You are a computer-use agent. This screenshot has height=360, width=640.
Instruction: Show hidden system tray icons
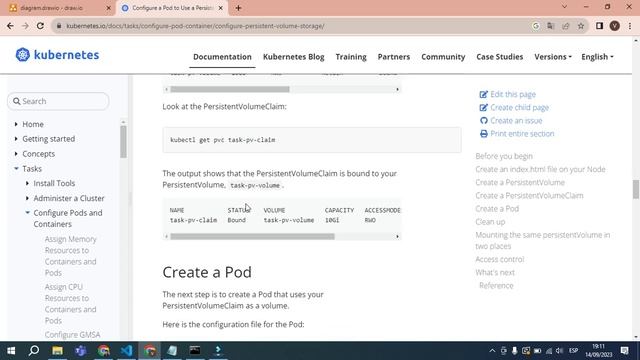pyautogui.click(x=492, y=351)
